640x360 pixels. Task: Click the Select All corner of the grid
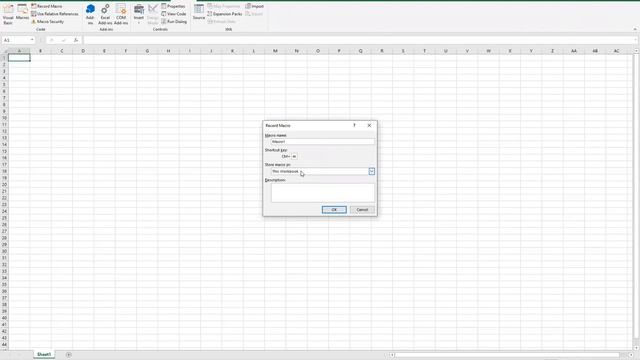pos(4,51)
